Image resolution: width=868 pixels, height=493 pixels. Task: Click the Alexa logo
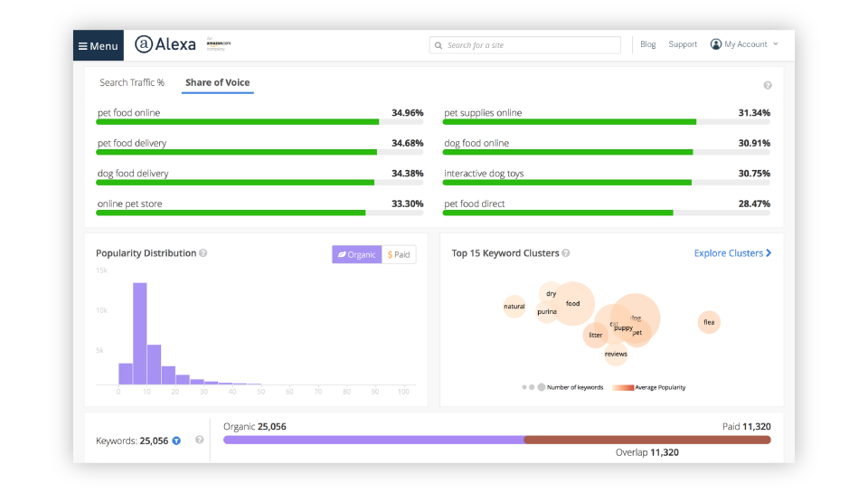click(x=165, y=44)
